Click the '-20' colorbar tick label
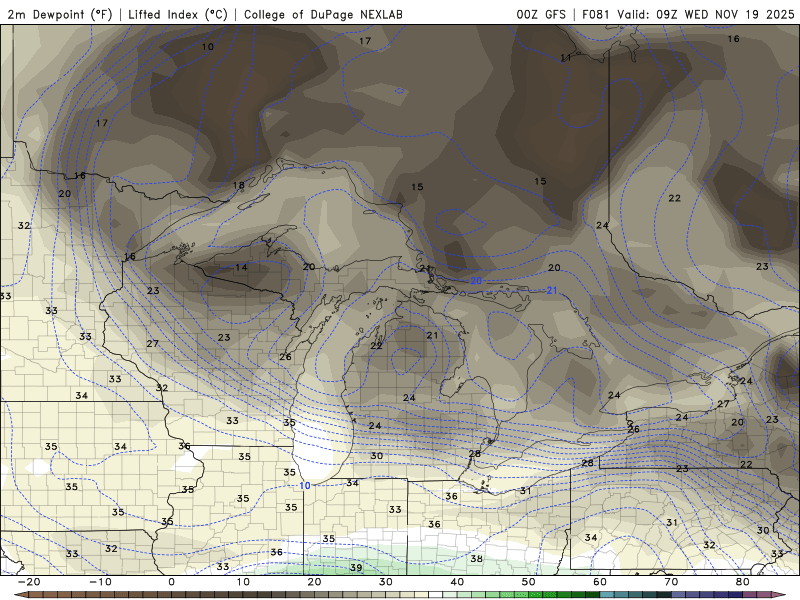The height and width of the screenshot is (600, 800). [x=29, y=582]
